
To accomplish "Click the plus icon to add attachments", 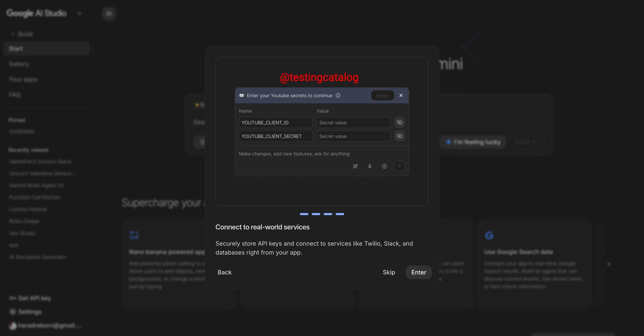I will (384, 166).
